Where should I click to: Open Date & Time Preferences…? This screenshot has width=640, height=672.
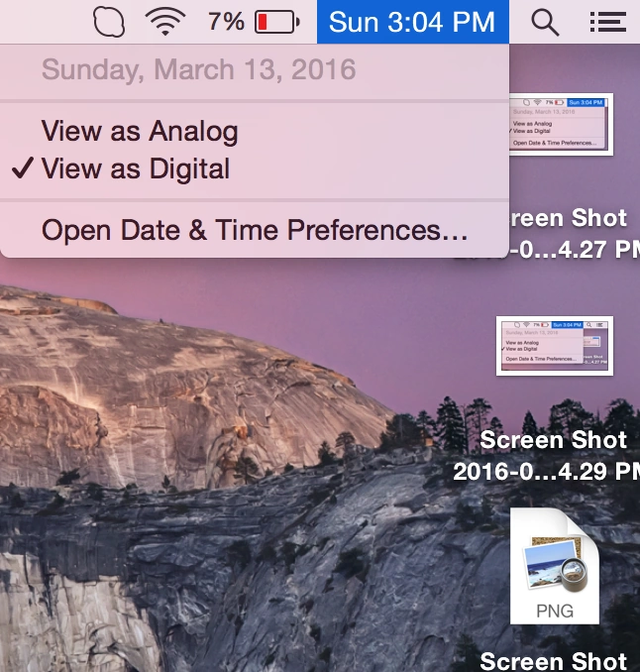coord(255,230)
